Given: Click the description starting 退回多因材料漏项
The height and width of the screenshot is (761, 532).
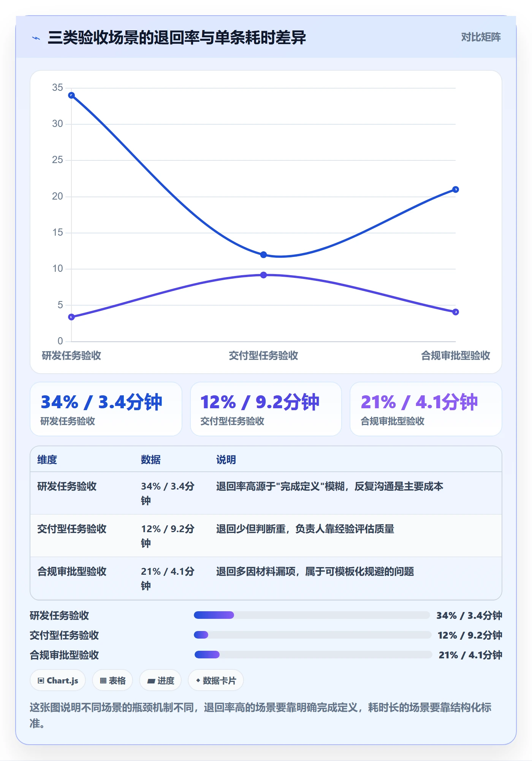Looking at the screenshot, I should pos(315,571).
